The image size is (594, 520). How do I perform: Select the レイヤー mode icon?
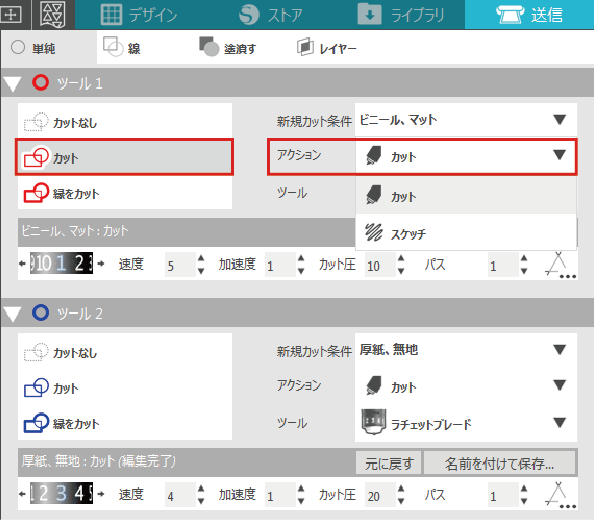coord(305,47)
